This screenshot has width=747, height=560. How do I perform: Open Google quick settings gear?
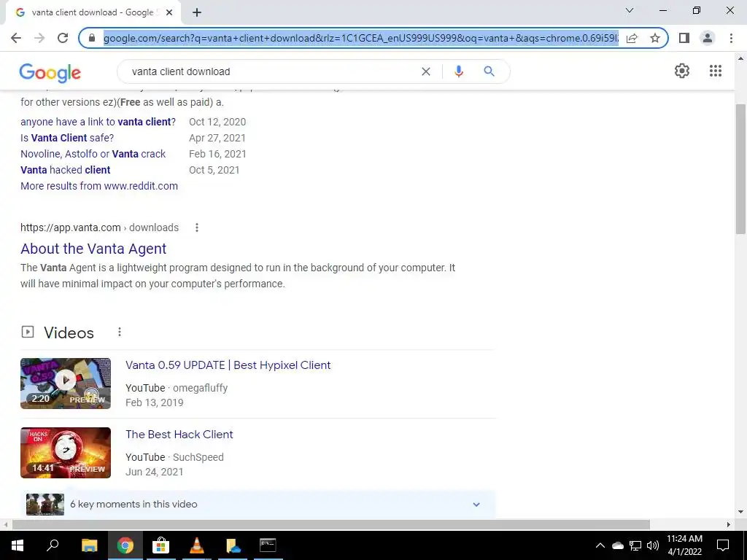(682, 71)
